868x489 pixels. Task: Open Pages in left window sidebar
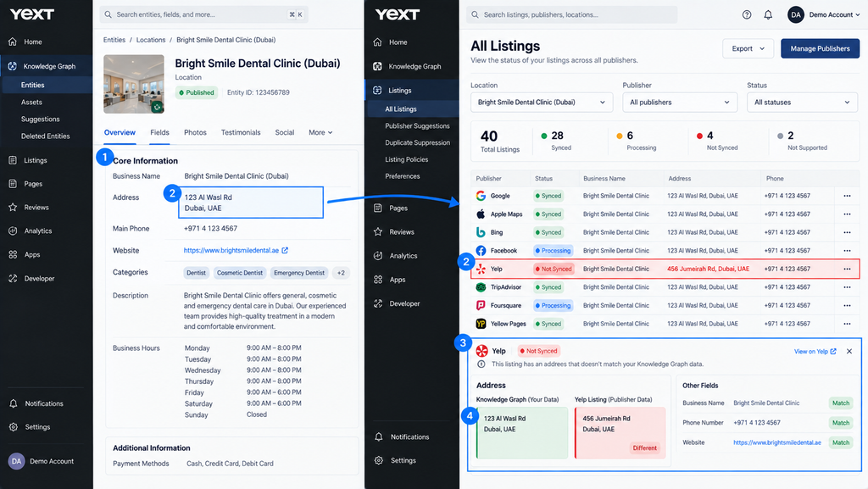coord(25,184)
